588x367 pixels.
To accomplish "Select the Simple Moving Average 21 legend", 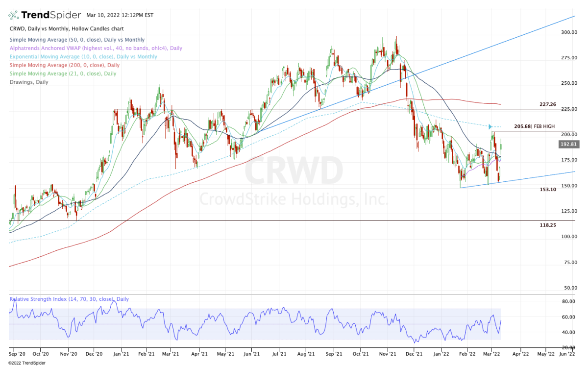I will (63, 73).
